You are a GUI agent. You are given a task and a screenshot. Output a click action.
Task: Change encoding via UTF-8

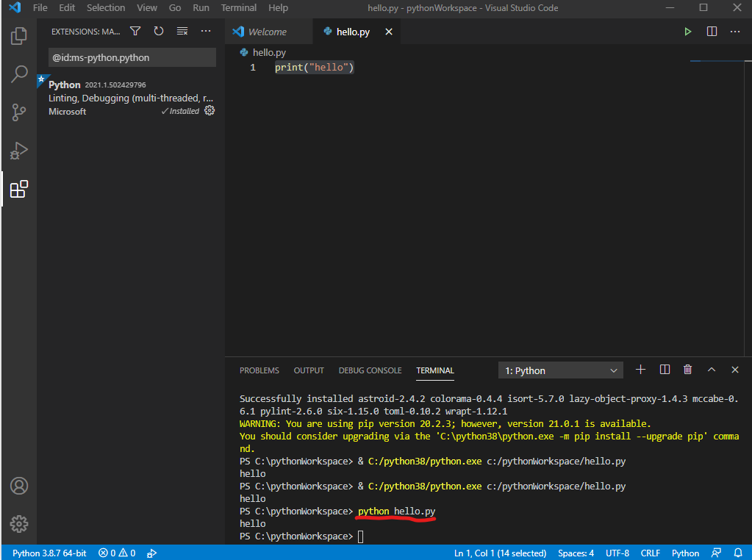[x=617, y=553]
